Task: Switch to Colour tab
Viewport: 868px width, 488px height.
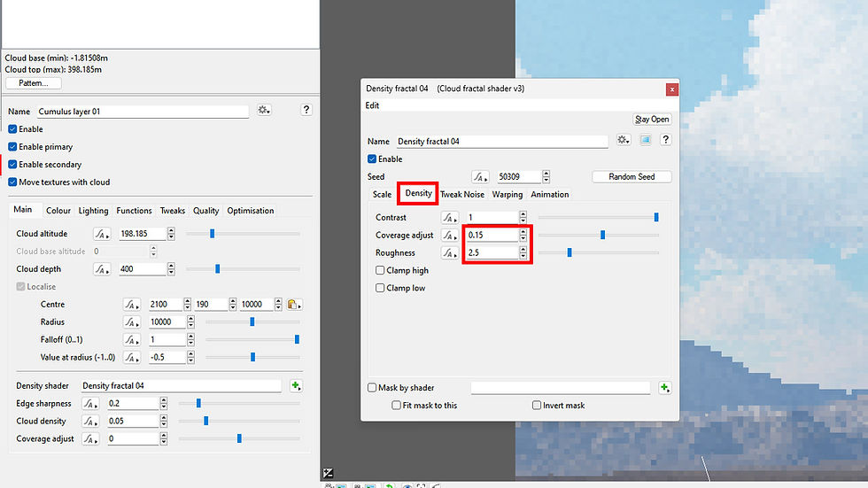Action: pos(58,211)
